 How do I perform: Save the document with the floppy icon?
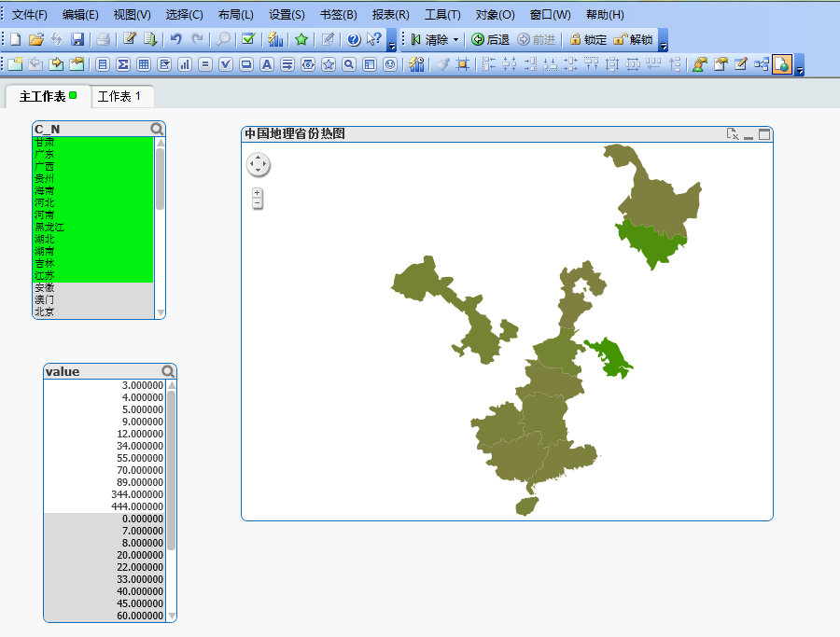[77, 39]
